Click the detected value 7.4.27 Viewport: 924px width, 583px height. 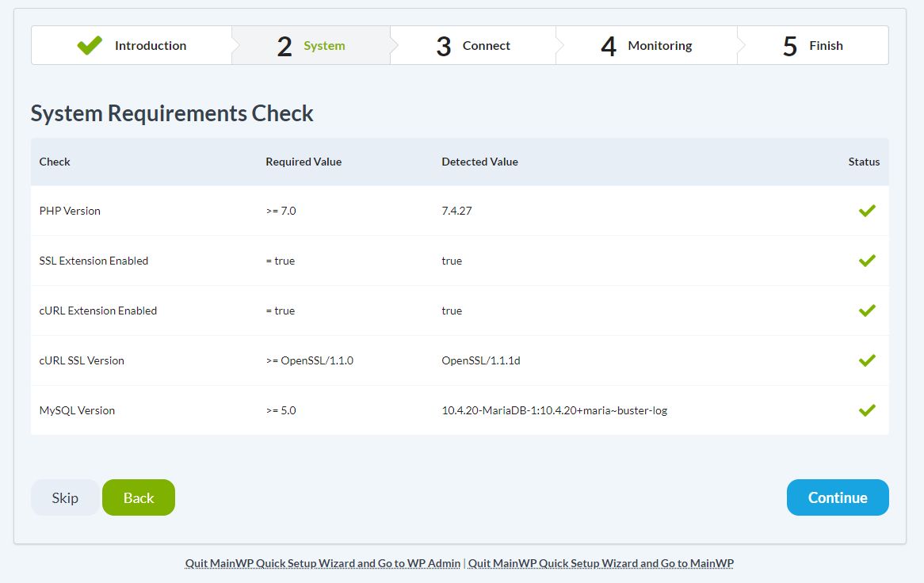point(456,211)
